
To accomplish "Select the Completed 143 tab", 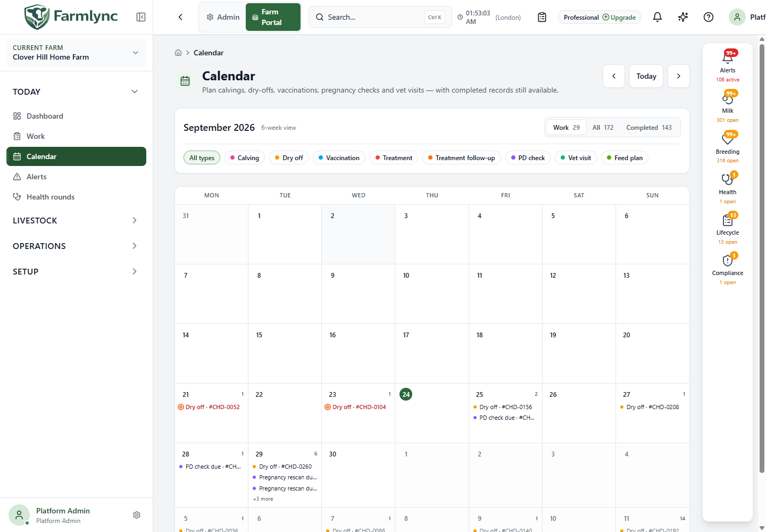I will [649, 128].
